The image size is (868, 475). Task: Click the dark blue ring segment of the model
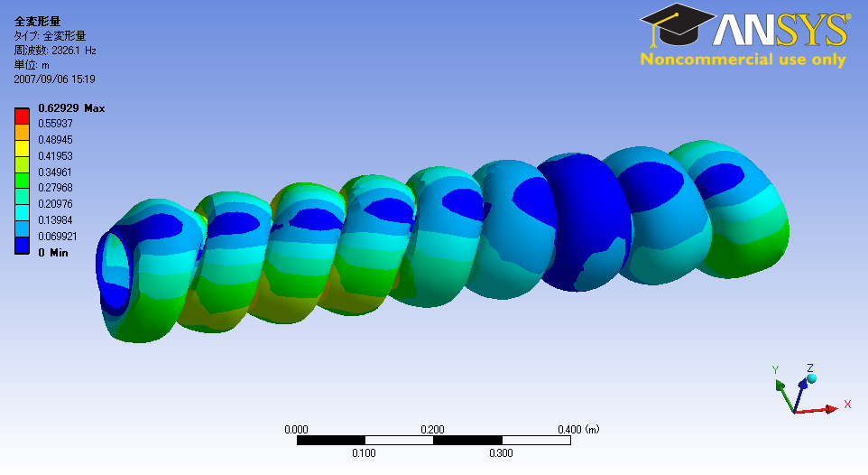[x=586, y=222]
